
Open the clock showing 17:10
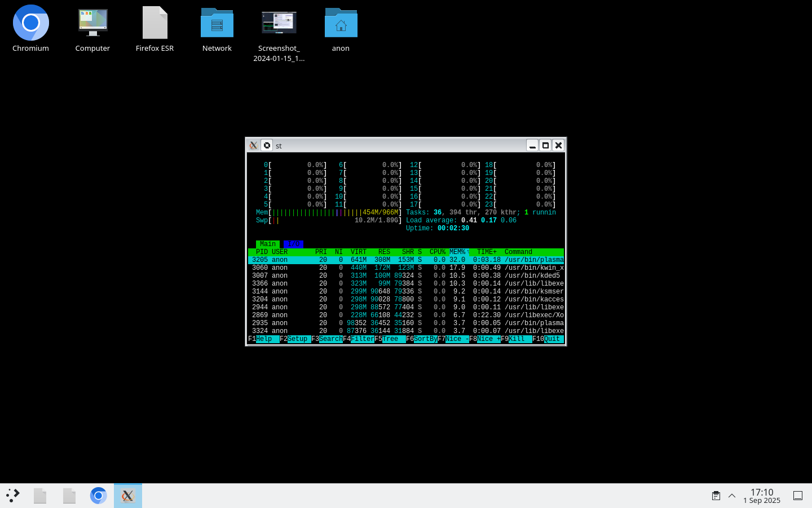[762, 496]
